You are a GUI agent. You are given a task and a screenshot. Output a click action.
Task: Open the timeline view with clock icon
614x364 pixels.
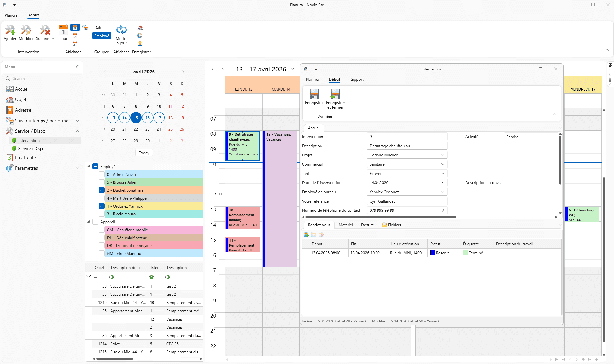tap(85, 27)
